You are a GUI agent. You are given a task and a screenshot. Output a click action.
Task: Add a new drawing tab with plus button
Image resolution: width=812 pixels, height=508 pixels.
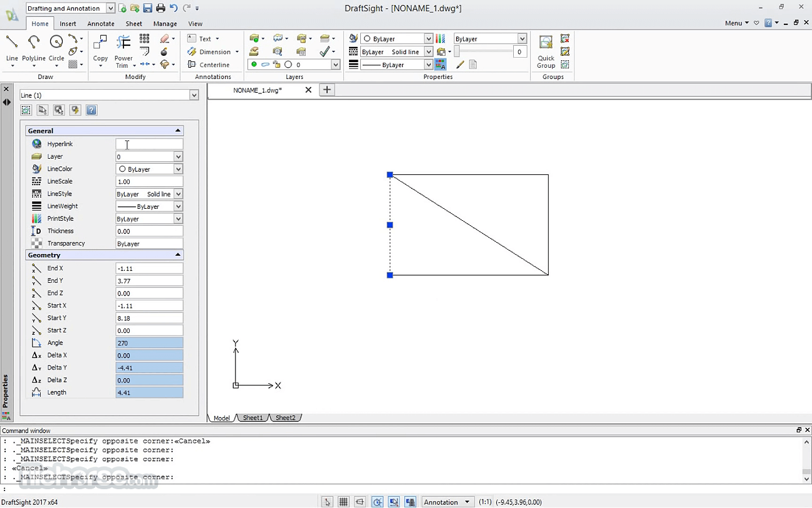[326, 90]
